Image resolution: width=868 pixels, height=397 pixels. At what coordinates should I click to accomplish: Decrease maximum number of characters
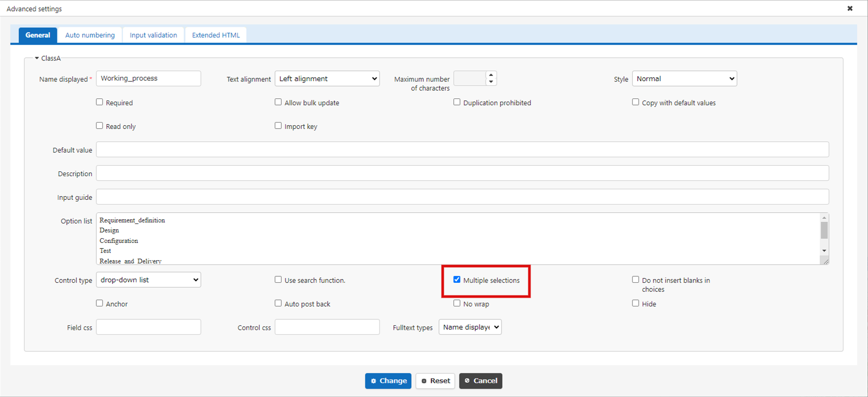491,82
